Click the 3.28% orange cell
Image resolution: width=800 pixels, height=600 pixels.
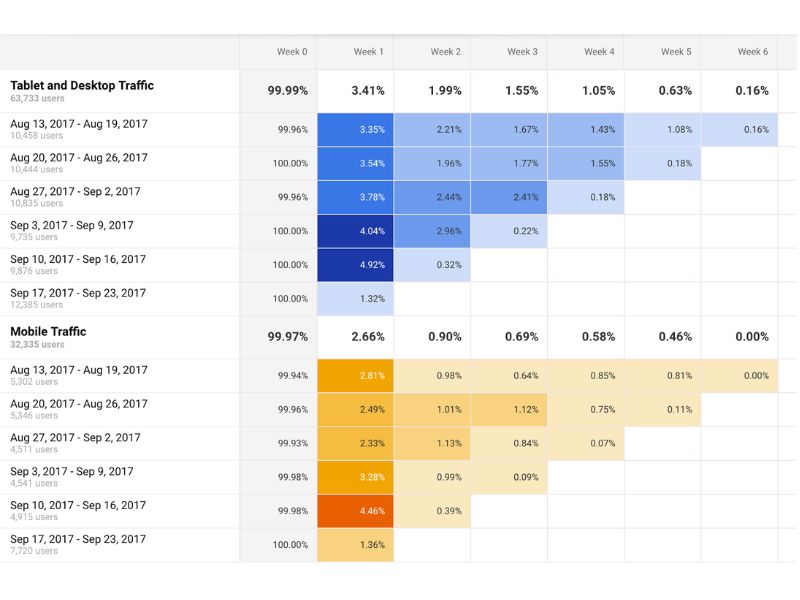(355, 477)
